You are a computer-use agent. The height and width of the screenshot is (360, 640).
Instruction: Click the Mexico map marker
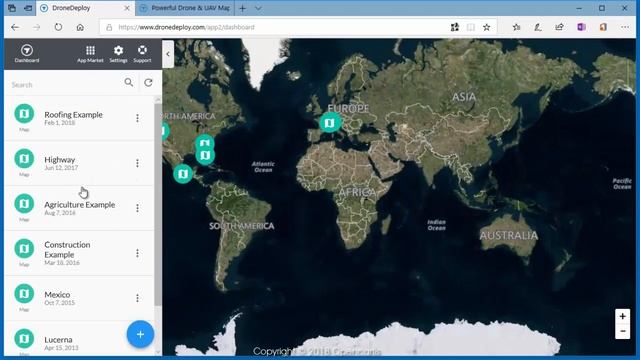click(183, 174)
